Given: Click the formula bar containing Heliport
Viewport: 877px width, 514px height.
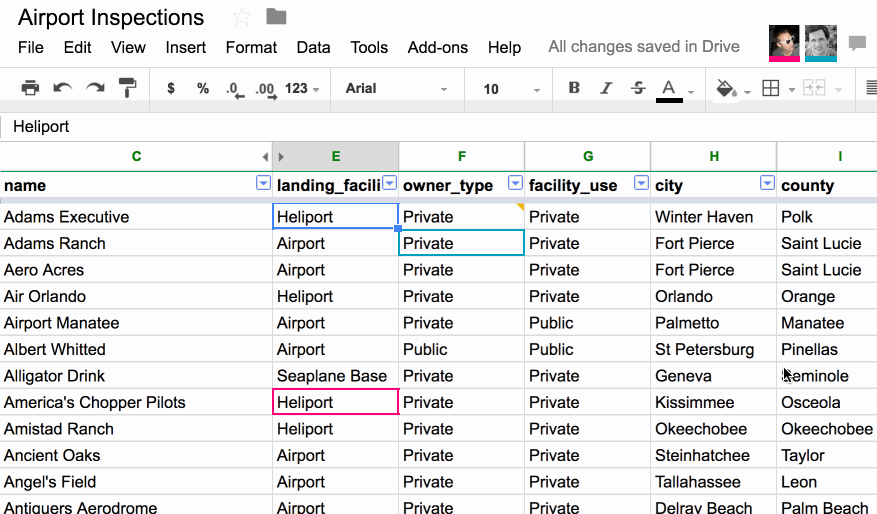Looking at the screenshot, I should pos(438,126).
